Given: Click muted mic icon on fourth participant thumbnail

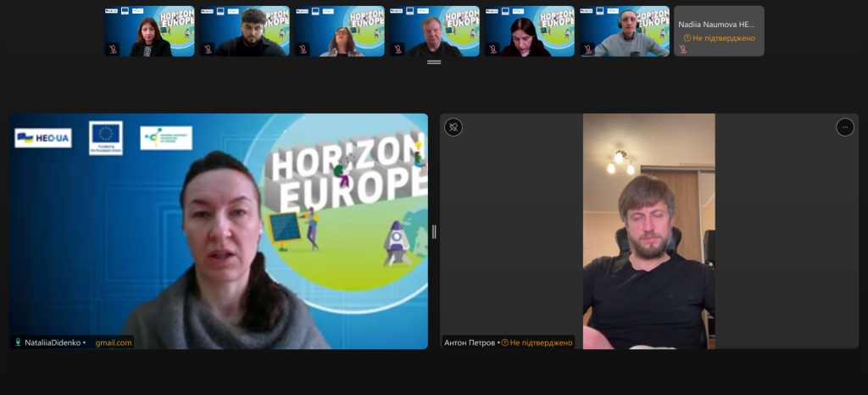Looking at the screenshot, I should click(x=398, y=49).
